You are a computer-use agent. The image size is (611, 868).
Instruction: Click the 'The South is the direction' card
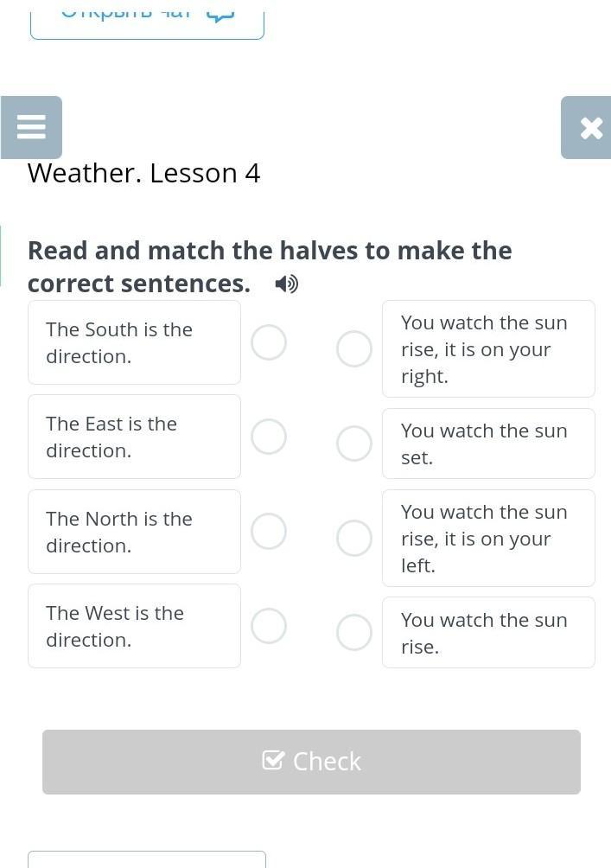135,342
